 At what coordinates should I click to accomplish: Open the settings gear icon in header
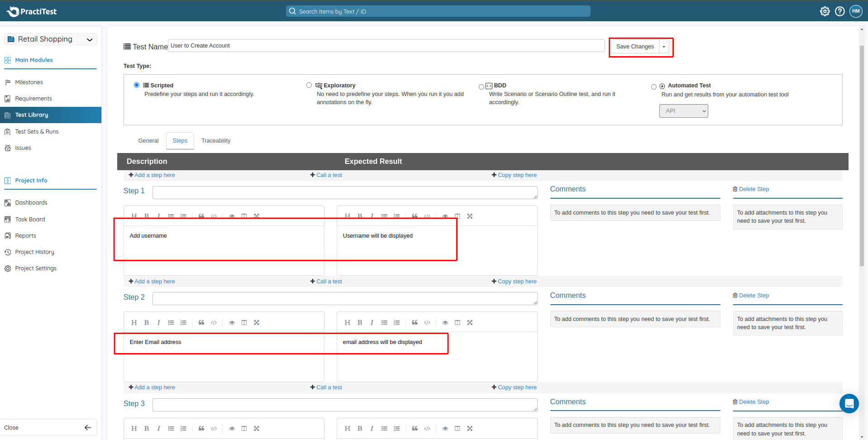[825, 11]
